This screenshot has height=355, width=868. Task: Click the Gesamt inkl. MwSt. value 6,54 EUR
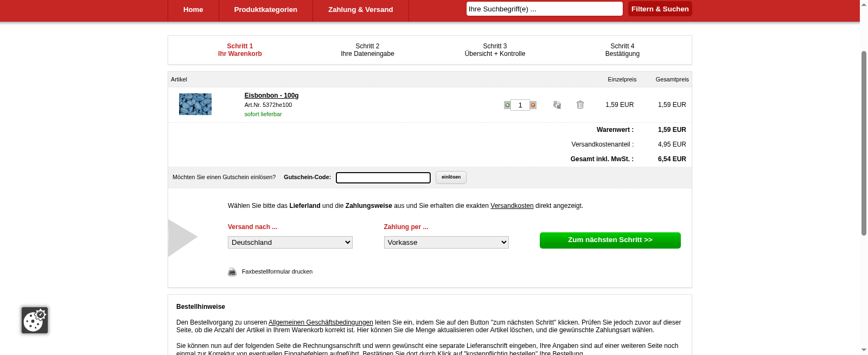tap(672, 159)
